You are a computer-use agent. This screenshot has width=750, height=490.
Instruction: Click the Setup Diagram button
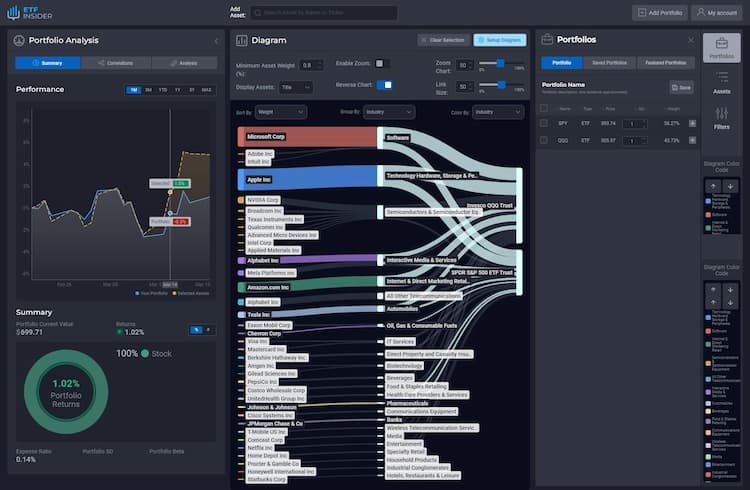500,40
